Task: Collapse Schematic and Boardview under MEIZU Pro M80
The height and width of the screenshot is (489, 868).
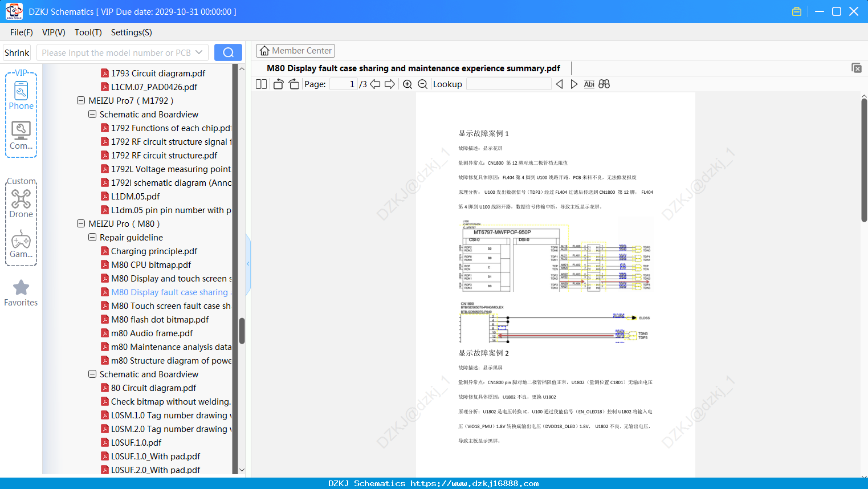Action: tap(92, 374)
